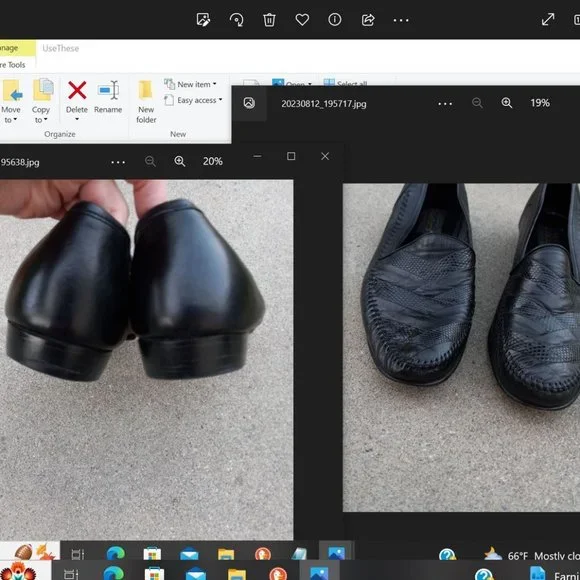Screen dimensions: 580x580
Task: Zoom out on 20230812_195717.jpg window
Action: point(477,103)
